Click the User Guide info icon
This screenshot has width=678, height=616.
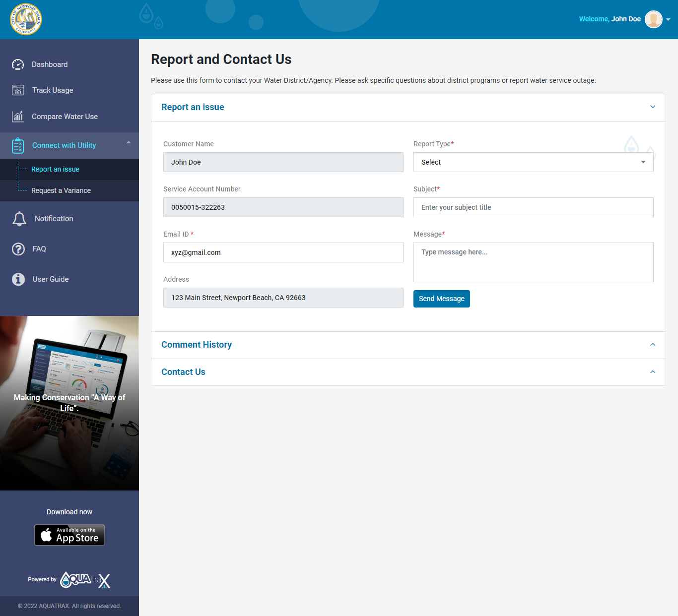(18, 279)
